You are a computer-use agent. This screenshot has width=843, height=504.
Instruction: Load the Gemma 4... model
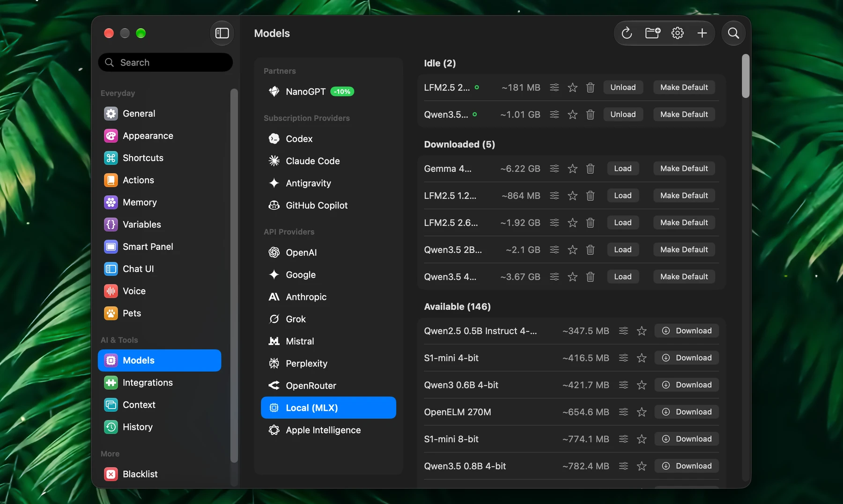click(623, 168)
